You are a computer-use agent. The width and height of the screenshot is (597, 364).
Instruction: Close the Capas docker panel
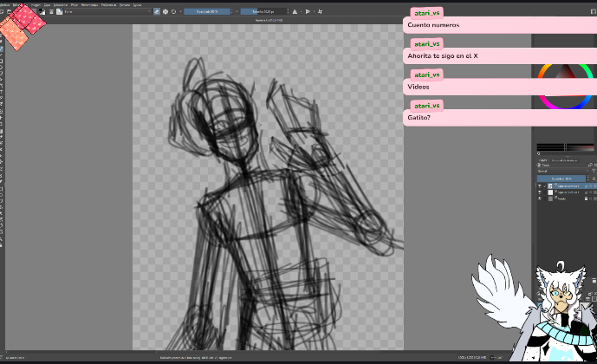coord(595,166)
